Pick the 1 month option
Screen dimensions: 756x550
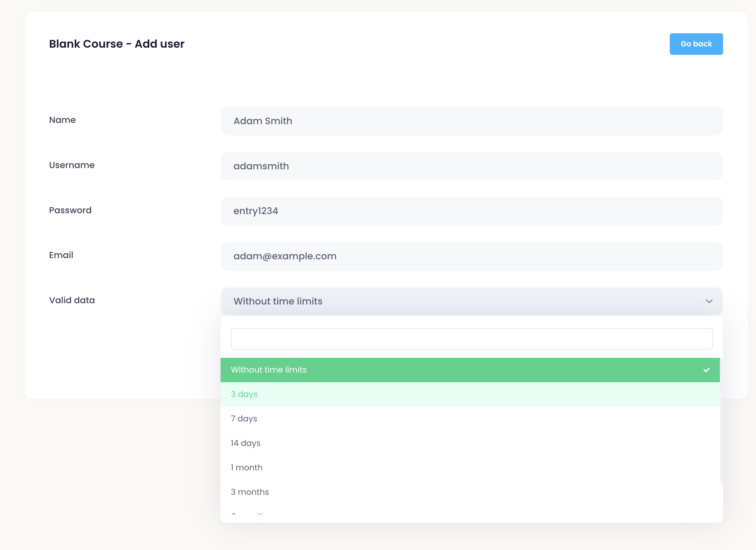(x=247, y=468)
